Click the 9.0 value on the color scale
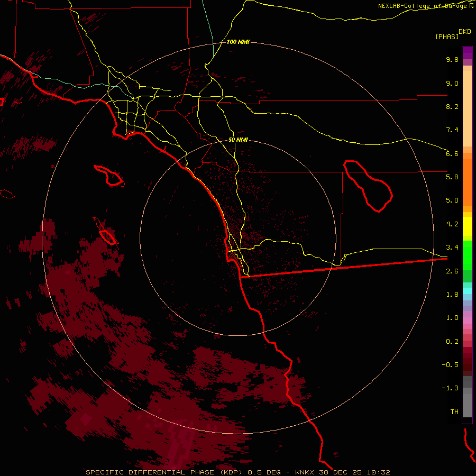 pyautogui.click(x=452, y=83)
